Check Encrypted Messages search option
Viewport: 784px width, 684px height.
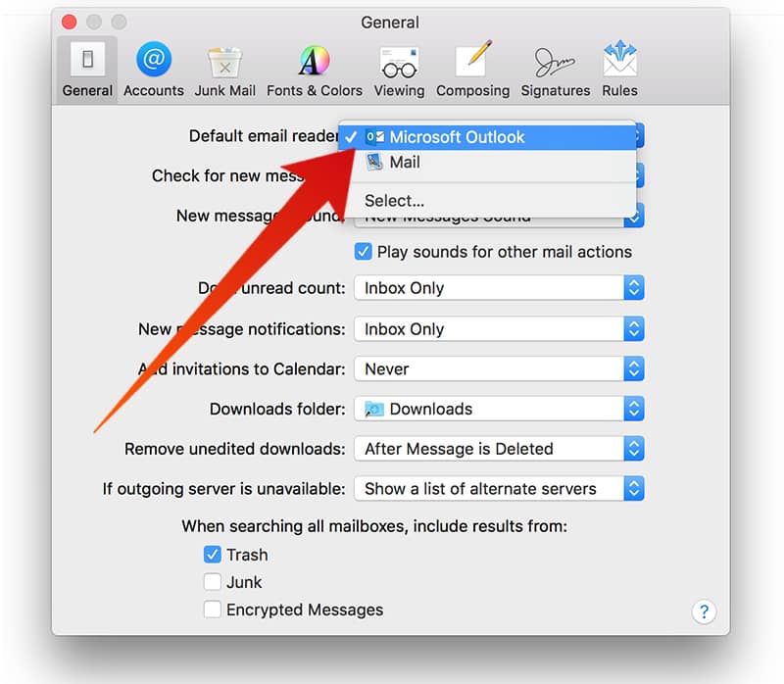tap(213, 610)
